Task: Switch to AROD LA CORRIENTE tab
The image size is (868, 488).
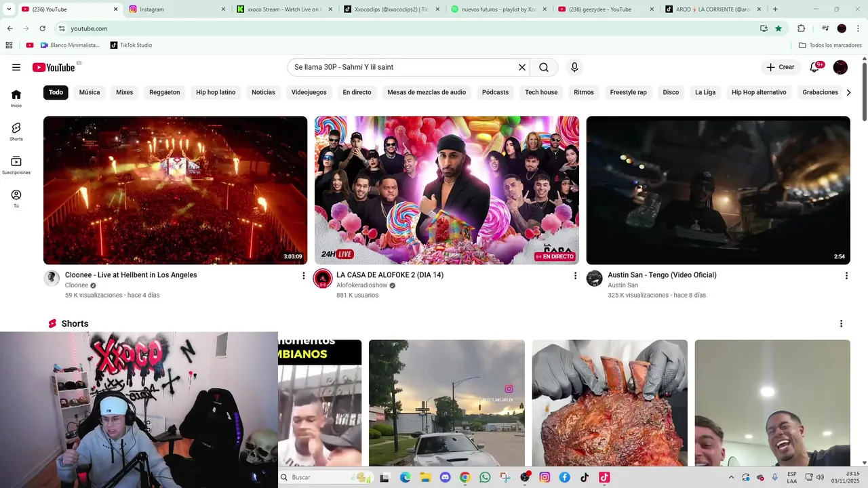Action: pos(713,9)
